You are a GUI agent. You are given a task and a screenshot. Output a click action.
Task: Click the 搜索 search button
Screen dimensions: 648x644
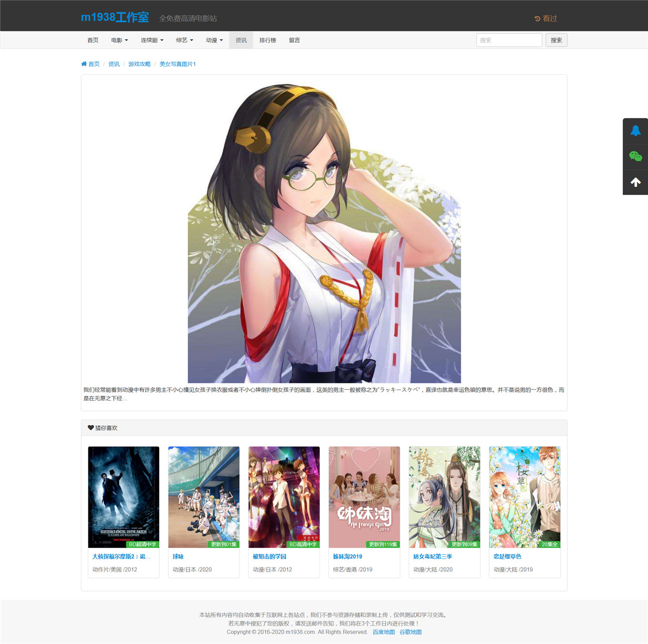pyautogui.click(x=556, y=40)
